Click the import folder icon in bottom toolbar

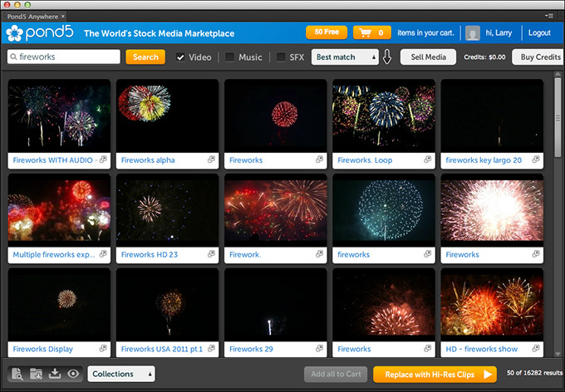(37, 374)
